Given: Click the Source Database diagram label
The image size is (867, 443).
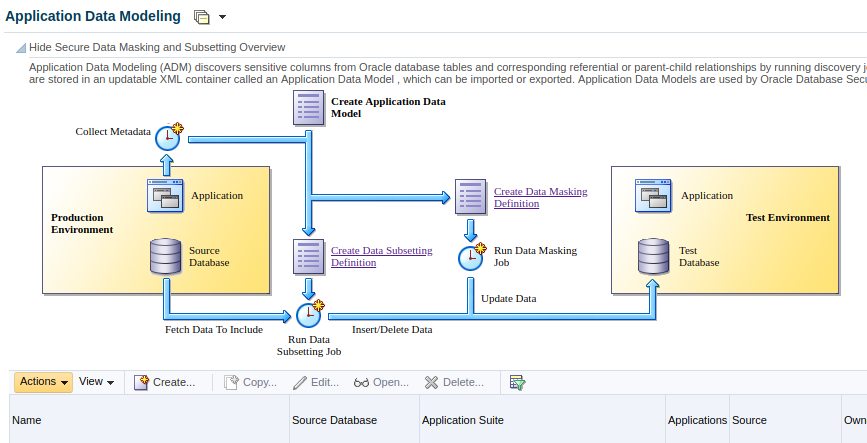Looking at the screenshot, I should click(209, 257).
